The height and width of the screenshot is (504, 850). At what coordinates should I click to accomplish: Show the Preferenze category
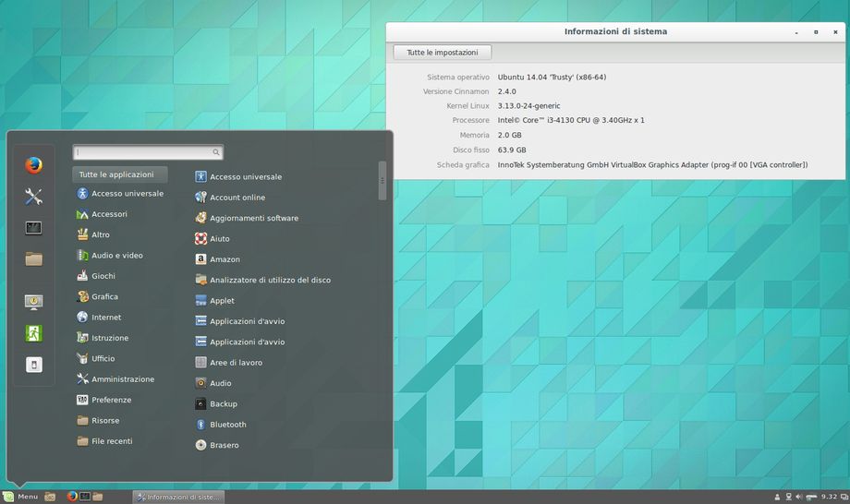[x=111, y=400]
